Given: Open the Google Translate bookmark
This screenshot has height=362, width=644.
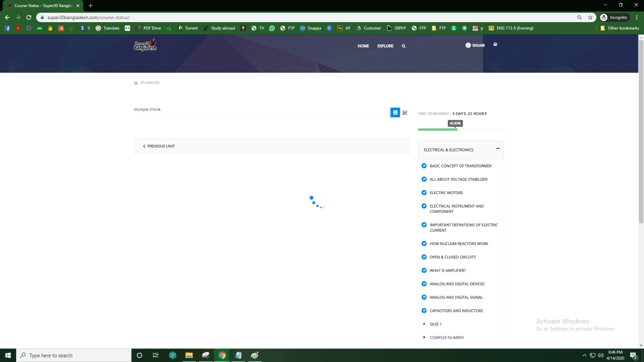Looking at the screenshot, I should [x=107, y=28].
